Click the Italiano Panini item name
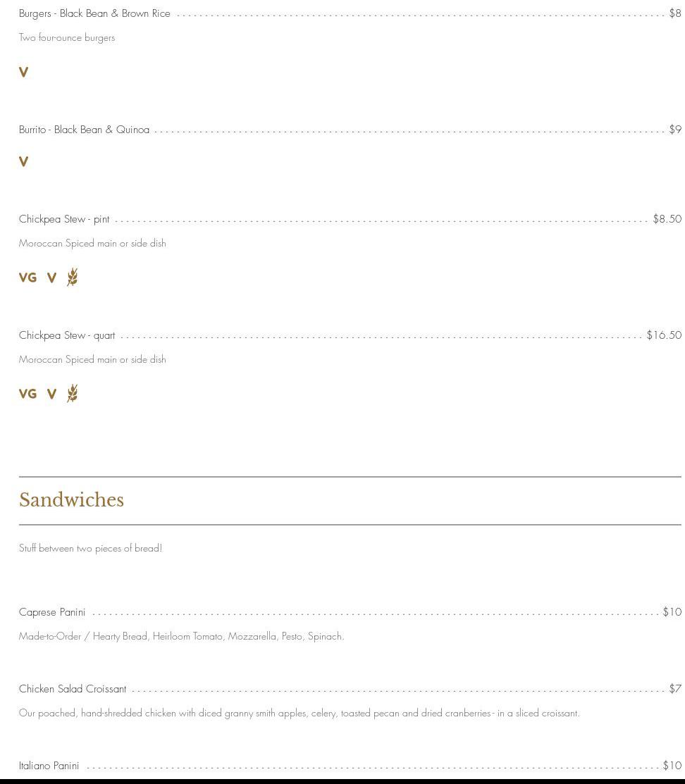The image size is (685, 784). coord(49,766)
